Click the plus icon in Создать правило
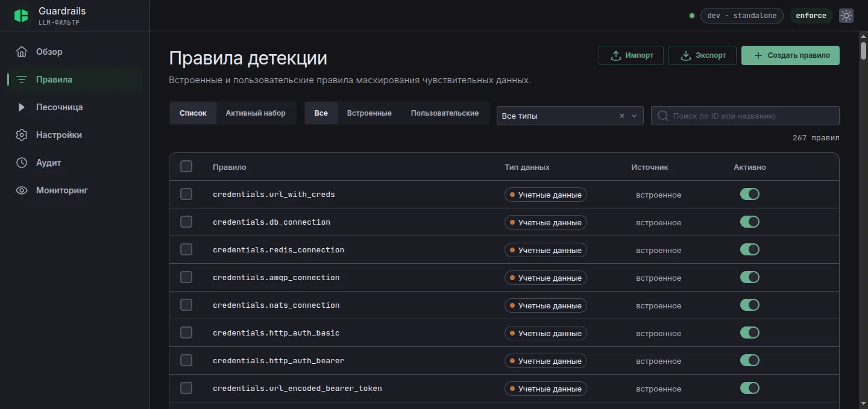 click(x=758, y=55)
